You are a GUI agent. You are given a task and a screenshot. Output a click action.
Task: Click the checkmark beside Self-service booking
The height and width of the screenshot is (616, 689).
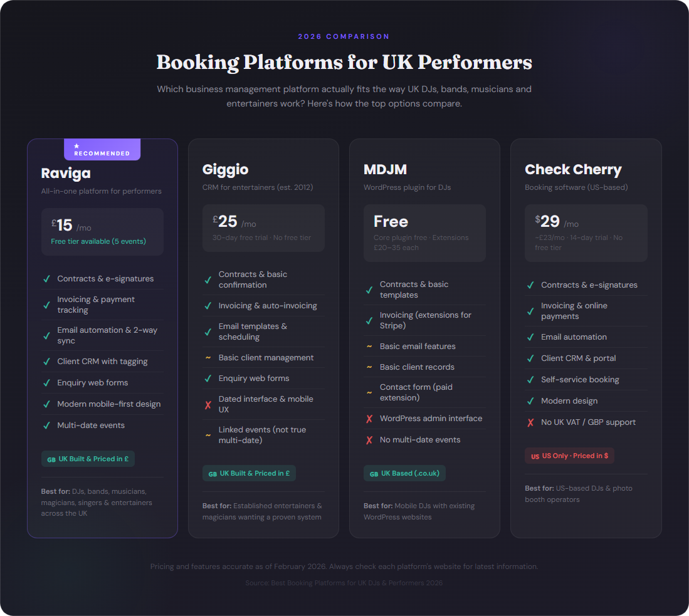click(x=530, y=380)
